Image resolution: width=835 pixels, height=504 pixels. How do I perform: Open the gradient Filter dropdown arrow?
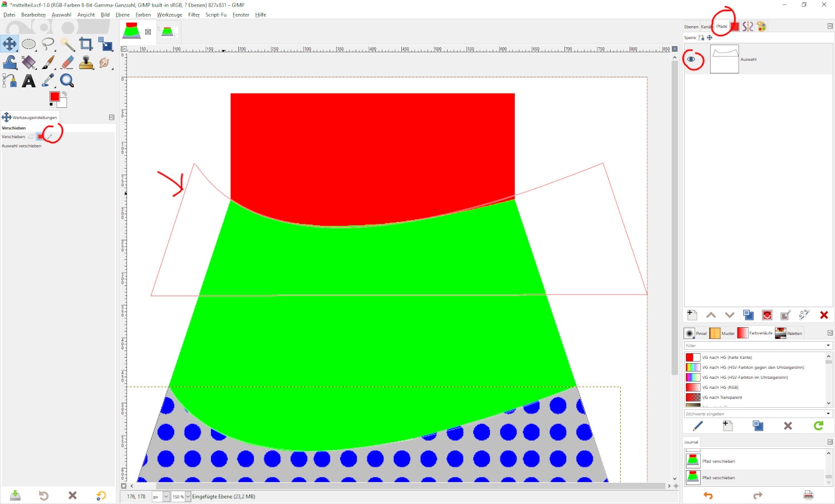coord(828,345)
